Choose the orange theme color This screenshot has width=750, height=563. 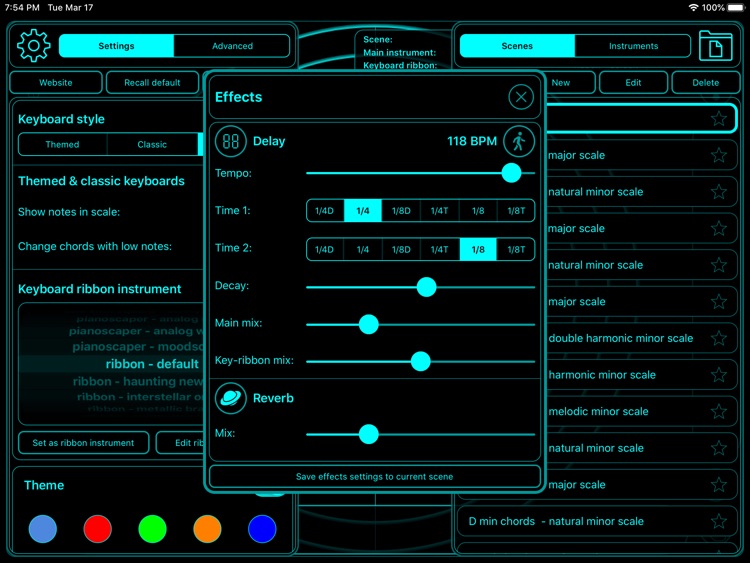click(207, 529)
